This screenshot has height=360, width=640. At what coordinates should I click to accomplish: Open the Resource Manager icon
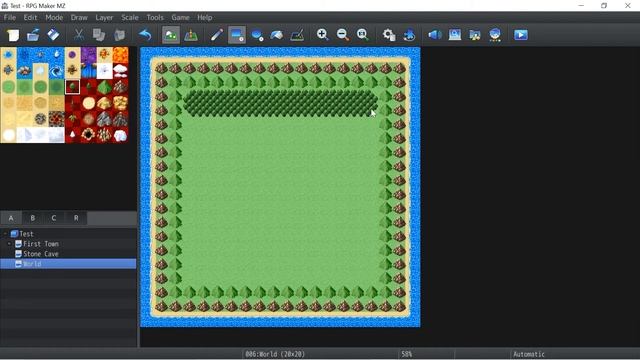point(475,35)
